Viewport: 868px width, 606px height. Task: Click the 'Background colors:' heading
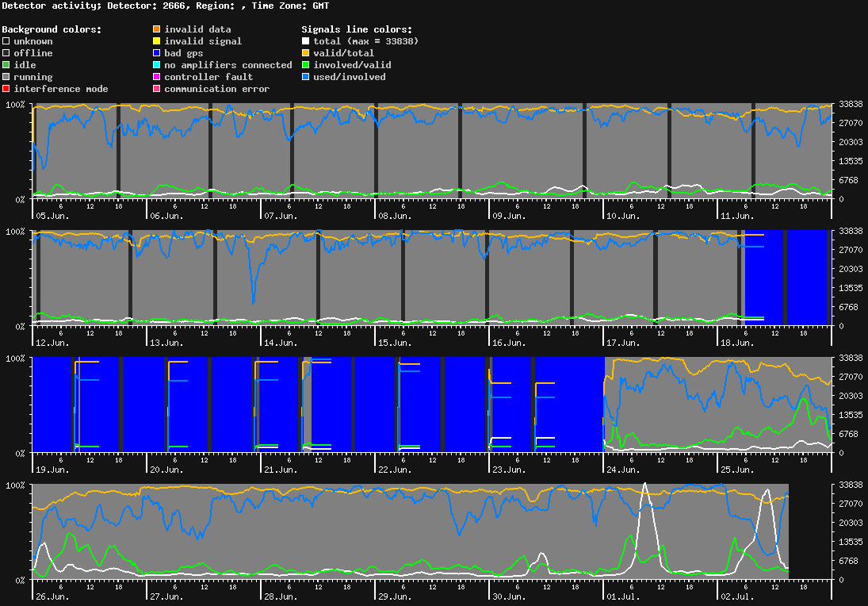tap(52, 29)
